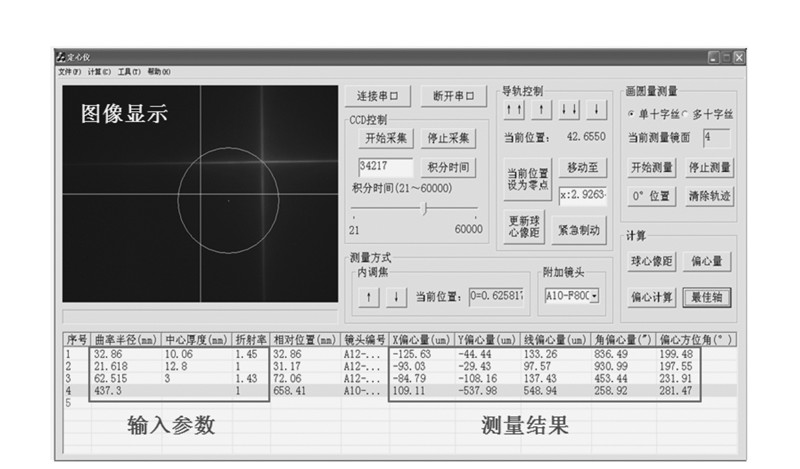The height and width of the screenshot is (469, 800).
Task: Click the 开始采集 button
Action: (x=386, y=138)
